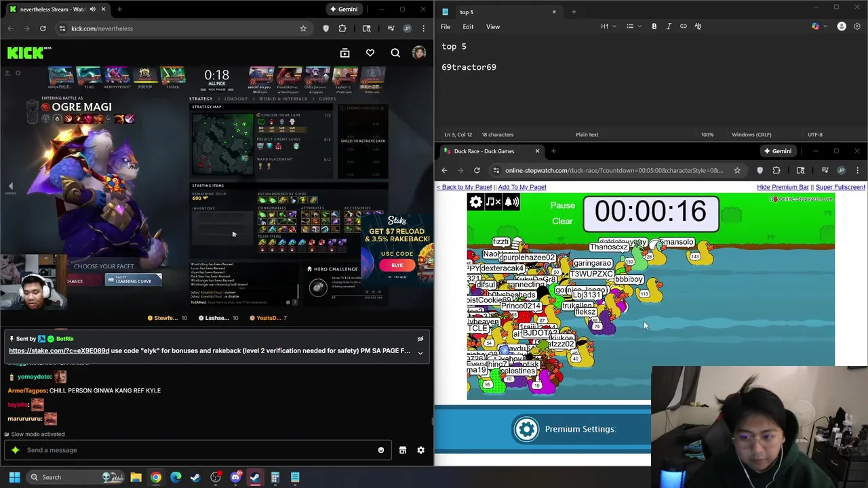The height and width of the screenshot is (488, 868).
Task: Open Gemini in Duck Race Chrome window
Action: click(x=777, y=151)
